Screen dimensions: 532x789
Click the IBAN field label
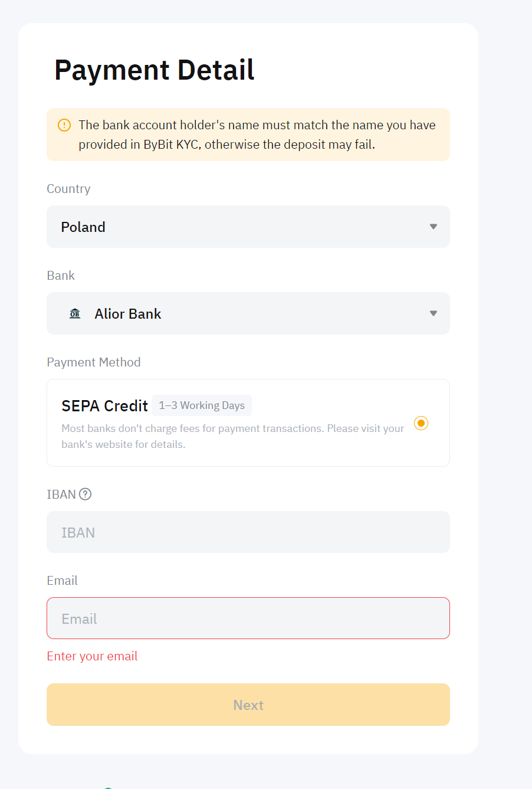click(61, 495)
